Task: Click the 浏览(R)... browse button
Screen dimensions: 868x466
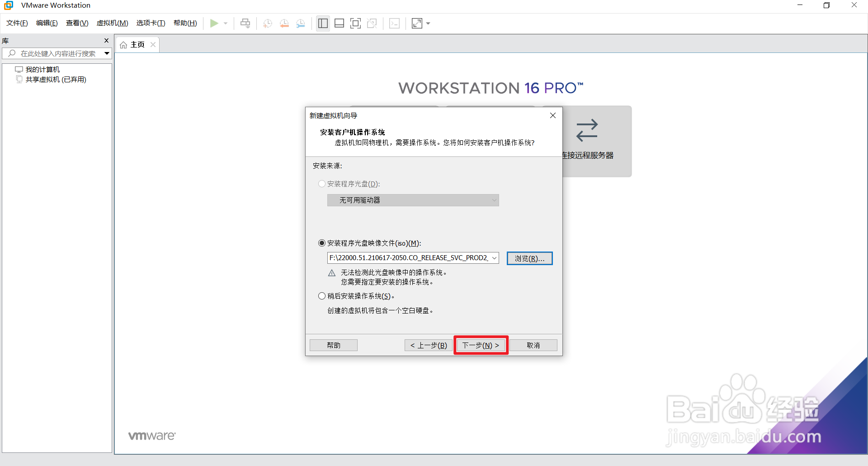Action: (x=530, y=258)
